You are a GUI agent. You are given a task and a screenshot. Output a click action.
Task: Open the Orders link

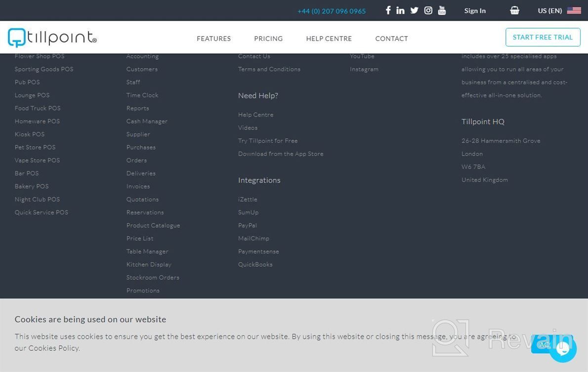tap(136, 160)
